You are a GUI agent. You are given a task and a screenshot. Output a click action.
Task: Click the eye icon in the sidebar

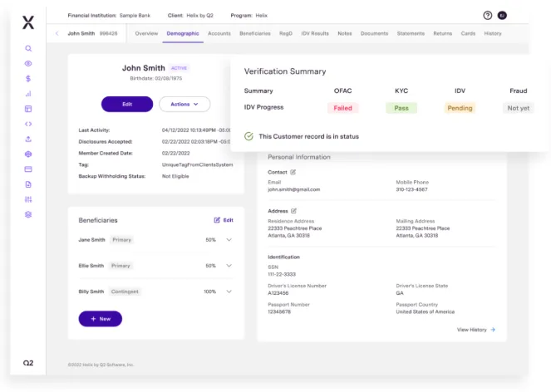pyautogui.click(x=28, y=63)
